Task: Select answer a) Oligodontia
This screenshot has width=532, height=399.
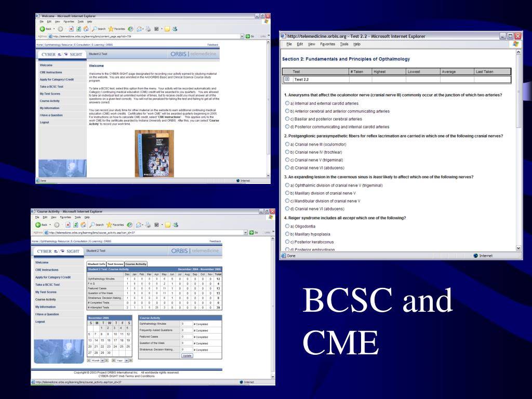Action: click(x=287, y=226)
